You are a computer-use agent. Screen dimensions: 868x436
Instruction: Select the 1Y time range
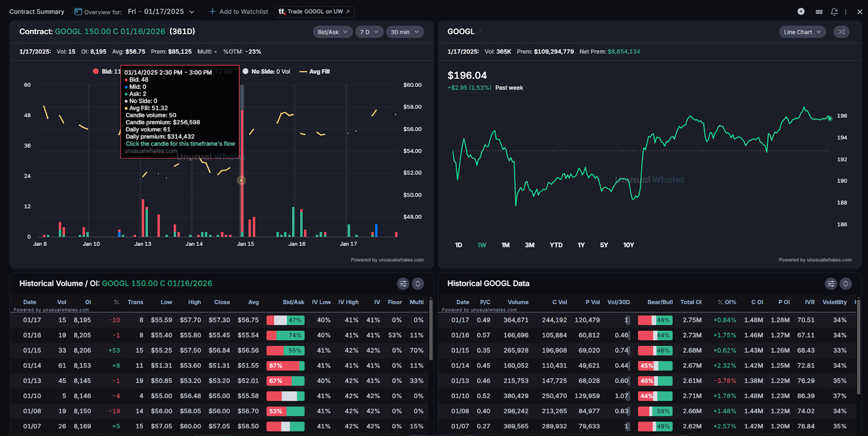(581, 245)
